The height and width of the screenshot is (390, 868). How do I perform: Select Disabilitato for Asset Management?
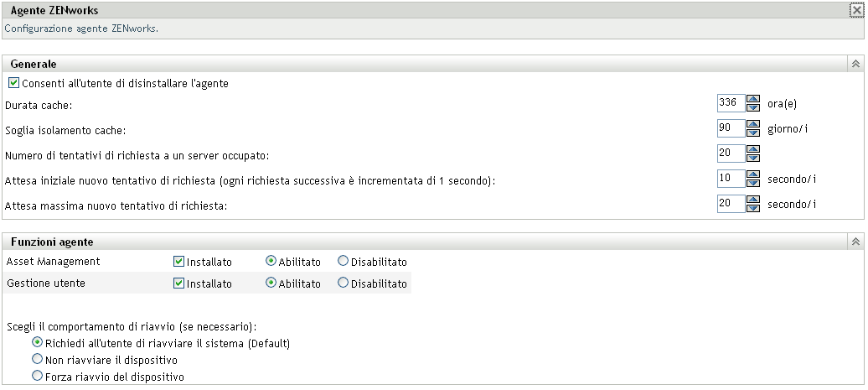click(343, 262)
